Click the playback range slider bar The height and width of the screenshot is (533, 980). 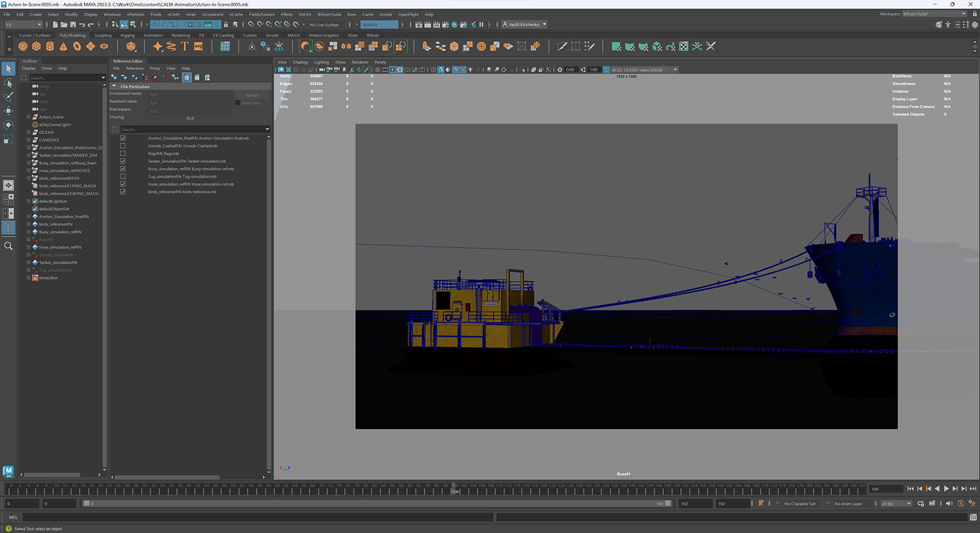[x=376, y=504]
